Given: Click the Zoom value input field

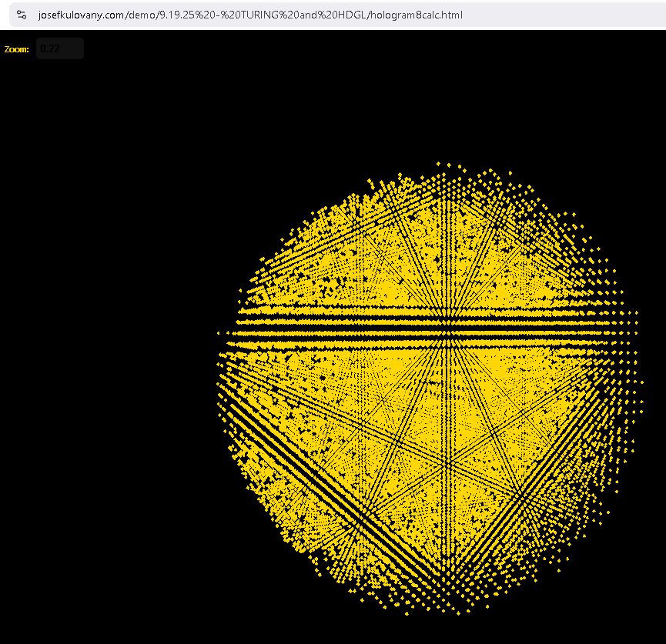Looking at the screenshot, I should pyautogui.click(x=59, y=48).
